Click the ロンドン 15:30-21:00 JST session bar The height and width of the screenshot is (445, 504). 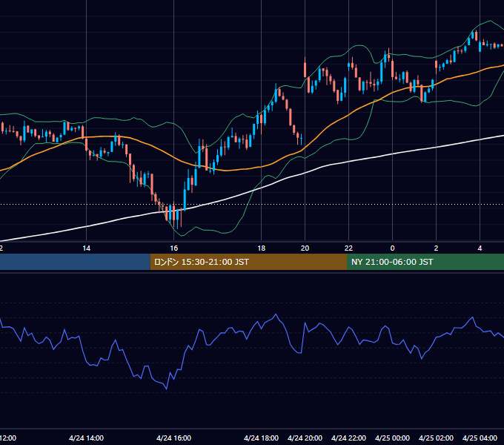248,262
